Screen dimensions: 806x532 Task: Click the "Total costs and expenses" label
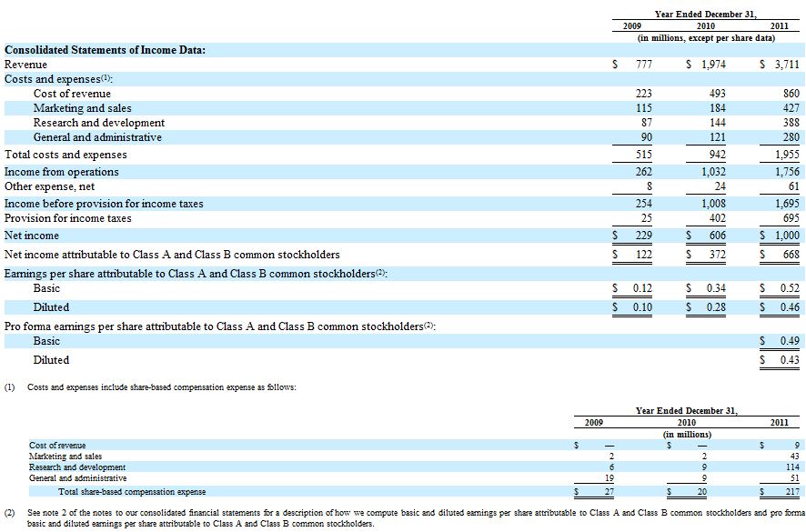pos(65,155)
